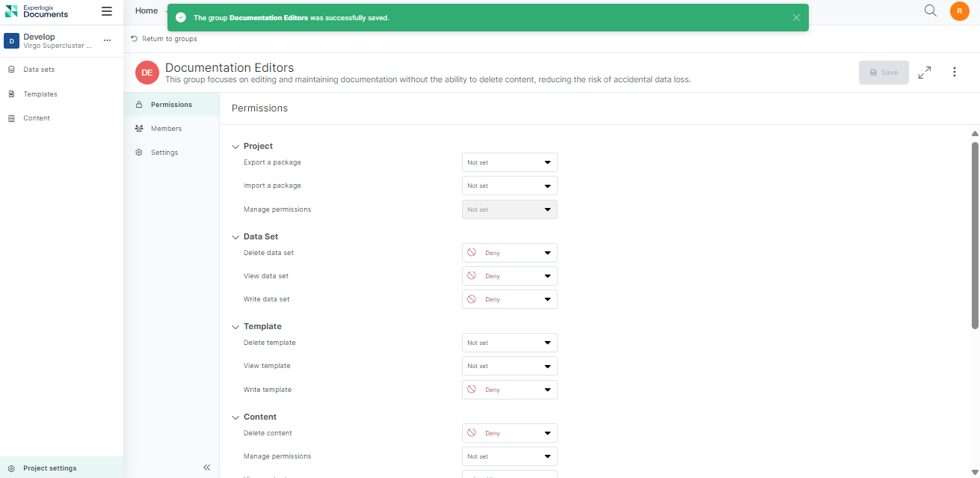Screen dimensions: 980x478
Task: Click the Permissions panel heading
Action: click(259, 108)
